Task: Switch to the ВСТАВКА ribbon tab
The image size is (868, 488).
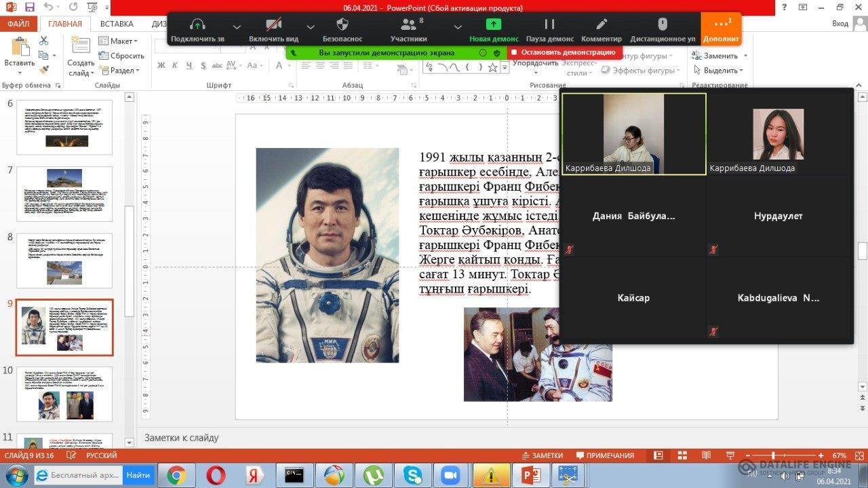Action: (x=117, y=24)
